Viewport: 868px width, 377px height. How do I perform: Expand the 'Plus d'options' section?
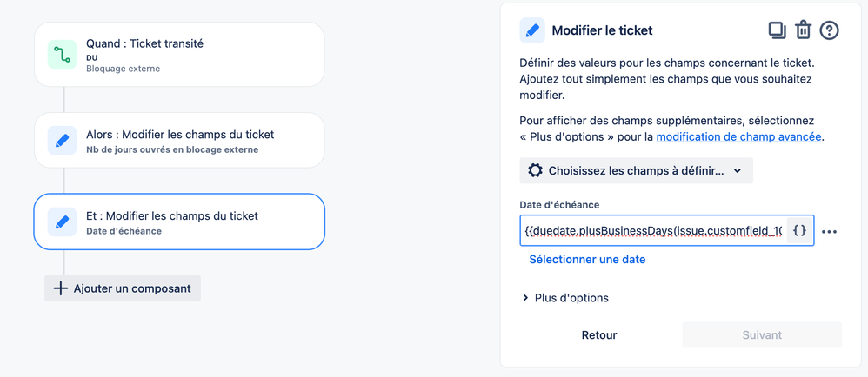[x=565, y=298]
